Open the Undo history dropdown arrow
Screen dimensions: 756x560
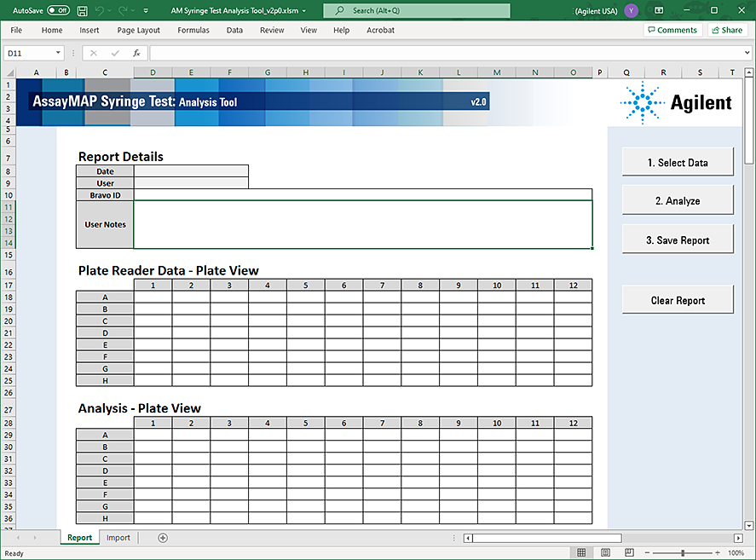(110, 10)
